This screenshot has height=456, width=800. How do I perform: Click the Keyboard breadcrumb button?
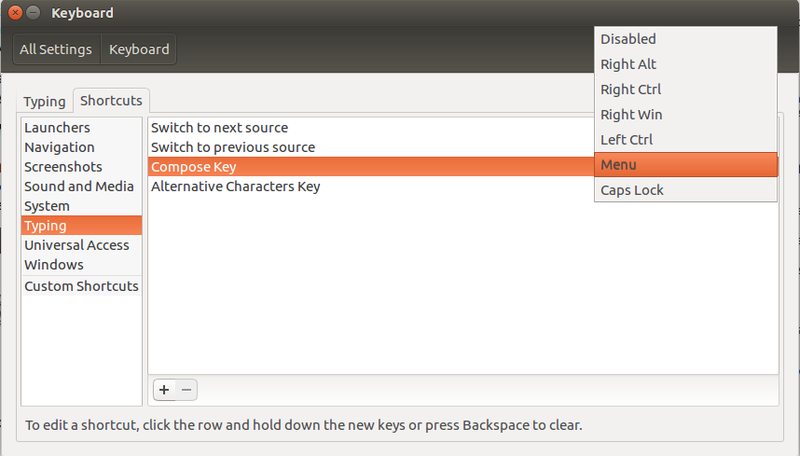[139, 49]
